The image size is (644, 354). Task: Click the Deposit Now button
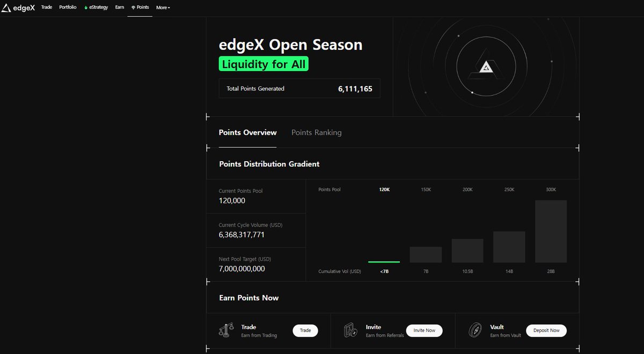[x=546, y=330]
